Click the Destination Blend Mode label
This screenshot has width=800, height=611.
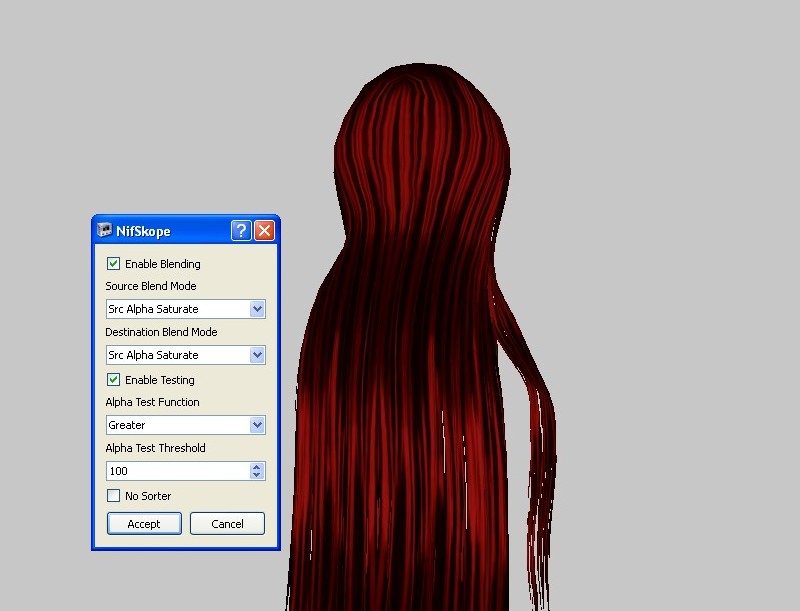(161, 332)
